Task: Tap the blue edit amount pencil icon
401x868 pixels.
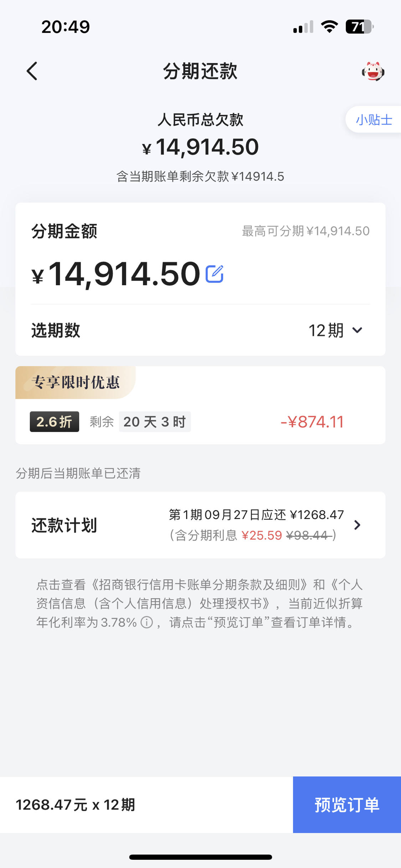Action: (x=215, y=274)
